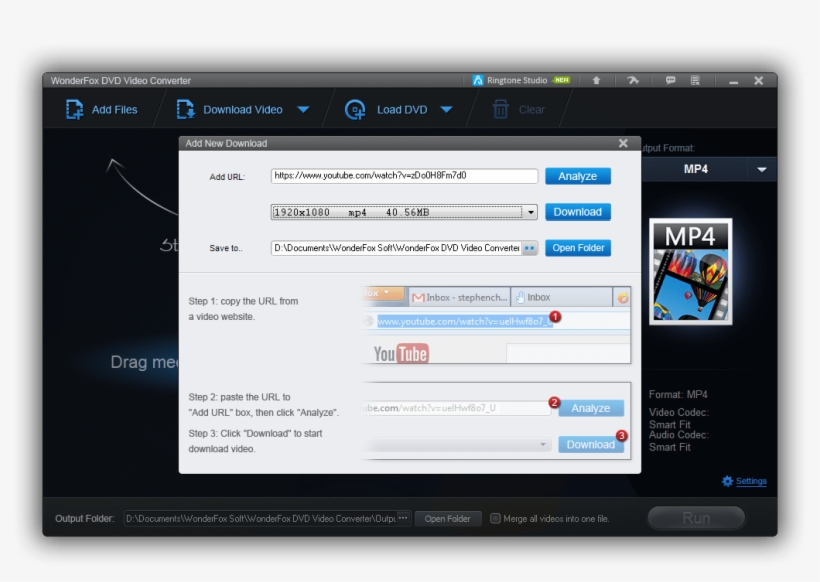Open the feedback speech bubble icon

coord(670,80)
